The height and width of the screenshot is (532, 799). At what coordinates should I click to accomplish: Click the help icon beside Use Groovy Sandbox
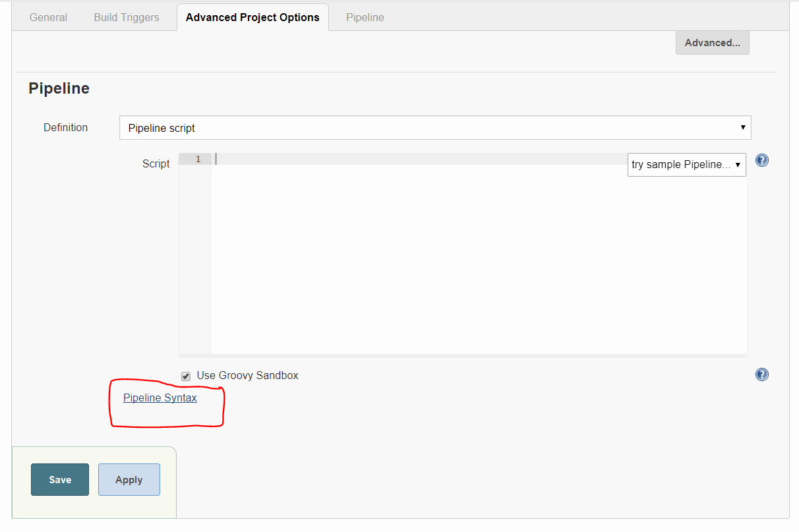(761, 374)
